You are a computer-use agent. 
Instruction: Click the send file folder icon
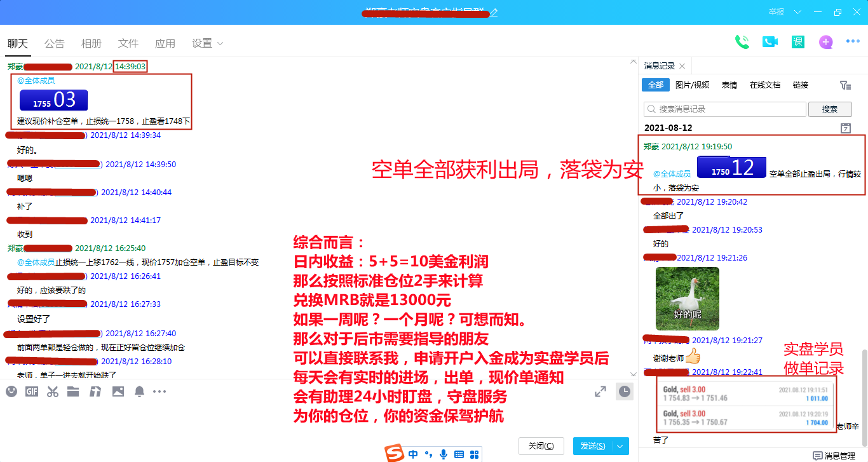[73, 391]
